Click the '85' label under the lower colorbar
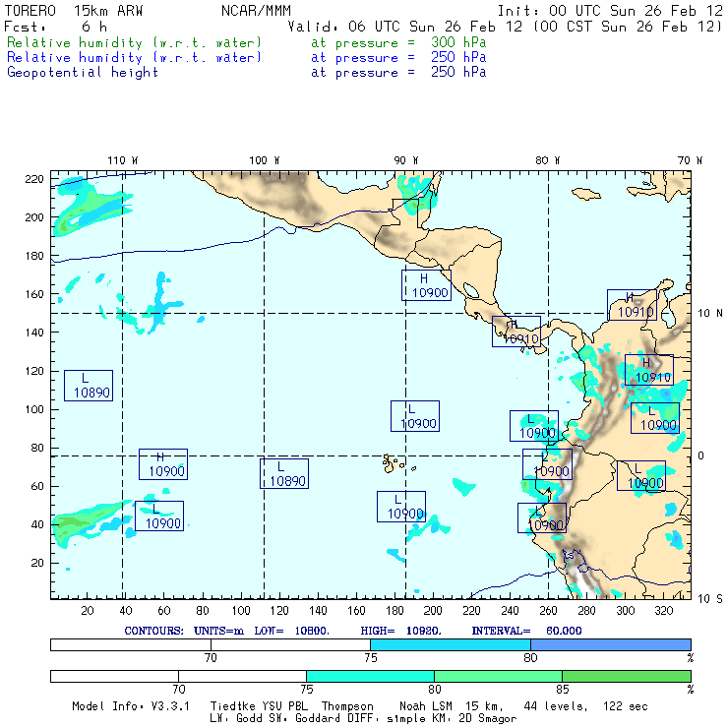 563,689
